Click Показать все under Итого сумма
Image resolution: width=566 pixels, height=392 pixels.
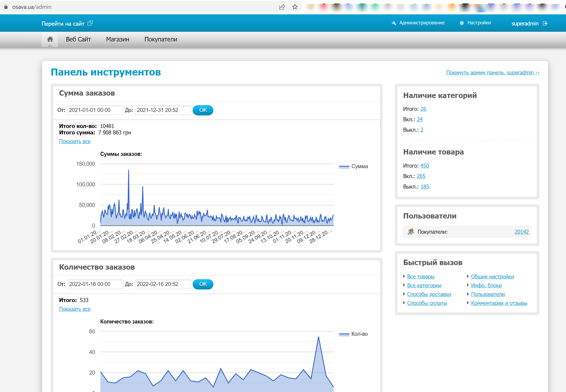pos(75,141)
